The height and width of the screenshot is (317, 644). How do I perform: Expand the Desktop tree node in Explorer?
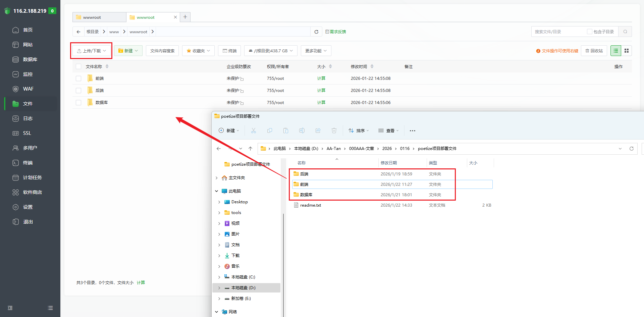pyautogui.click(x=219, y=202)
